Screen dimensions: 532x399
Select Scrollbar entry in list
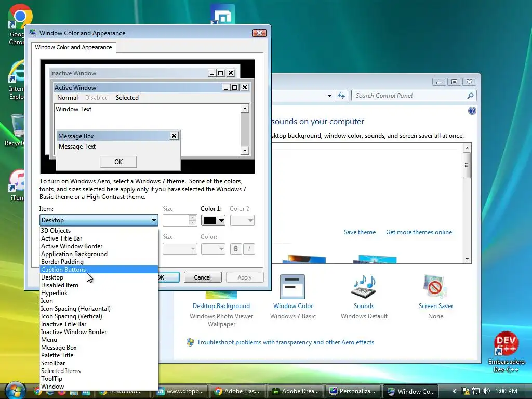pyautogui.click(x=99, y=363)
